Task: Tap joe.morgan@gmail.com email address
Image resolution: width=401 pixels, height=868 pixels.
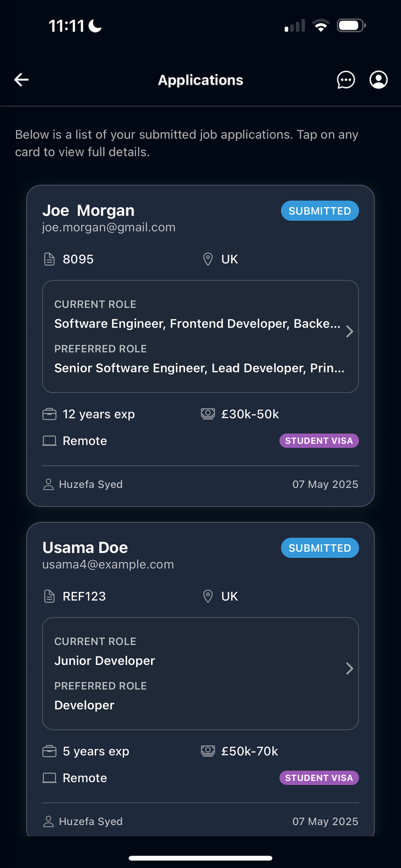Action: (109, 227)
